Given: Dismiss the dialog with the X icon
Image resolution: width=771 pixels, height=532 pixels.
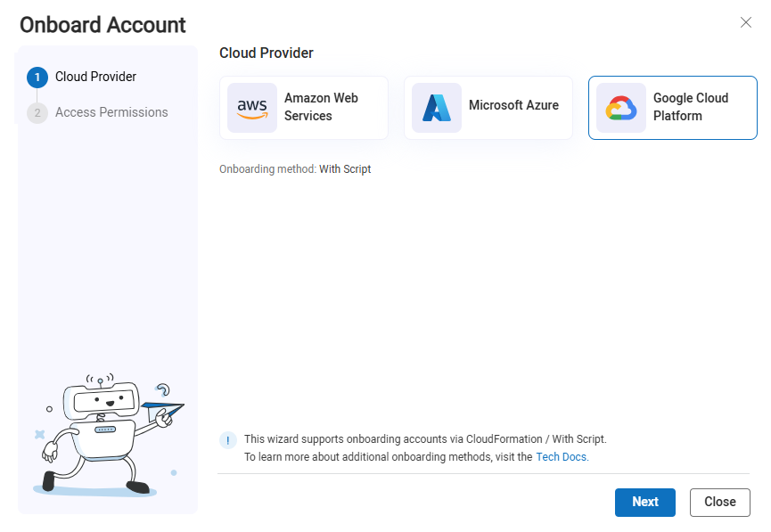Looking at the screenshot, I should pyautogui.click(x=746, y=22).
